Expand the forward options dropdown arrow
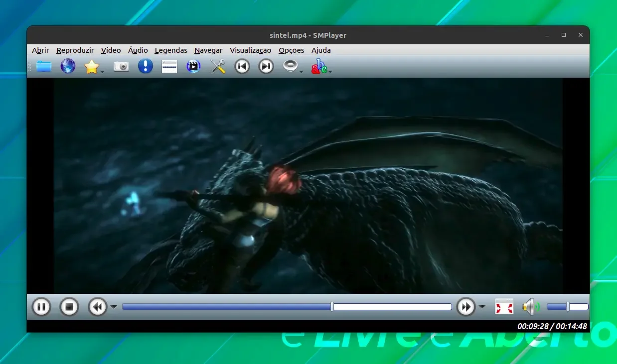The image size is (617, 364). [482, 307]
